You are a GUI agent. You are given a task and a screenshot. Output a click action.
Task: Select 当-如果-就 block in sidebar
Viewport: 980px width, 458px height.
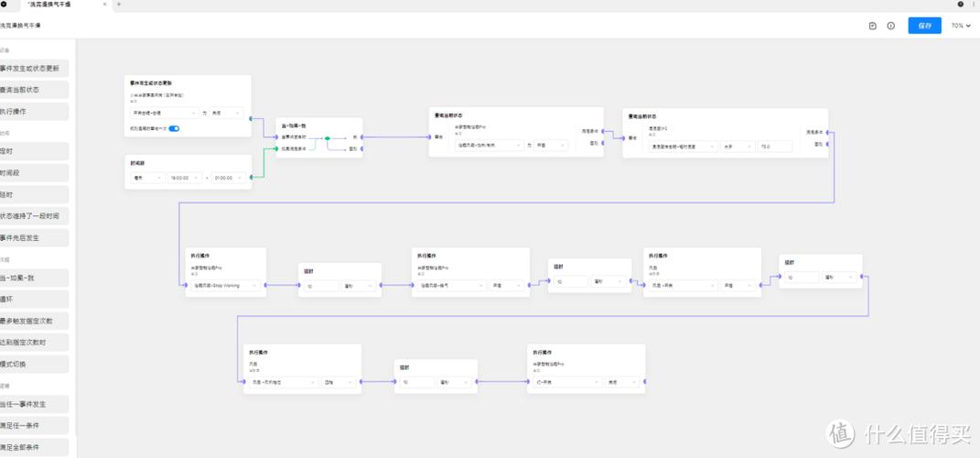pos(34,278)
